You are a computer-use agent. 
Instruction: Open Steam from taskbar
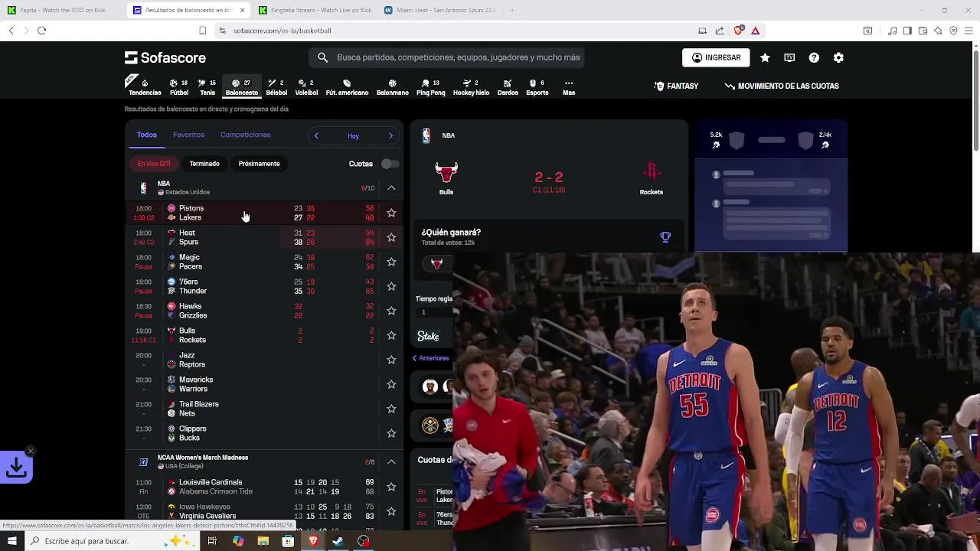pyautogui.click(x=338, y=541)
